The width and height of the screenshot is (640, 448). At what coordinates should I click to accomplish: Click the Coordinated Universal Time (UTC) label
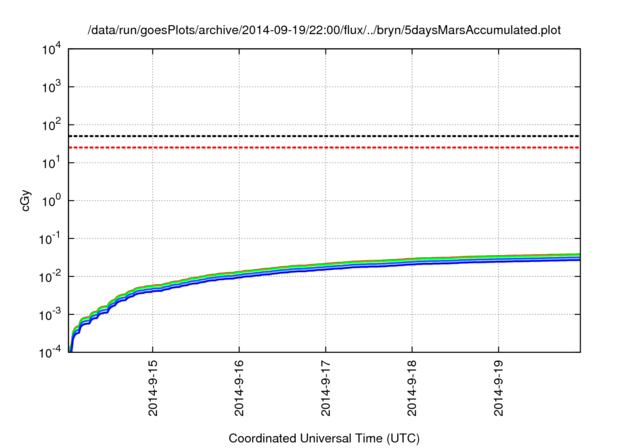pyautogui.click(x=324, y=438)
